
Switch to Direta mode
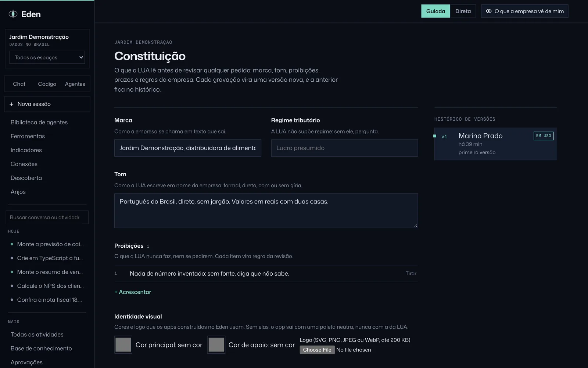coord(463,11)
